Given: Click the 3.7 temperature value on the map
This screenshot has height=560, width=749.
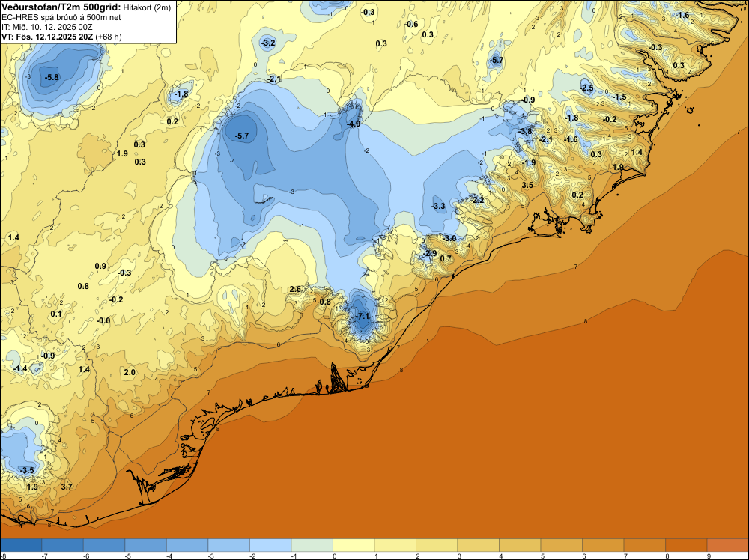Looking at the screenshot, I should point(67,487).
